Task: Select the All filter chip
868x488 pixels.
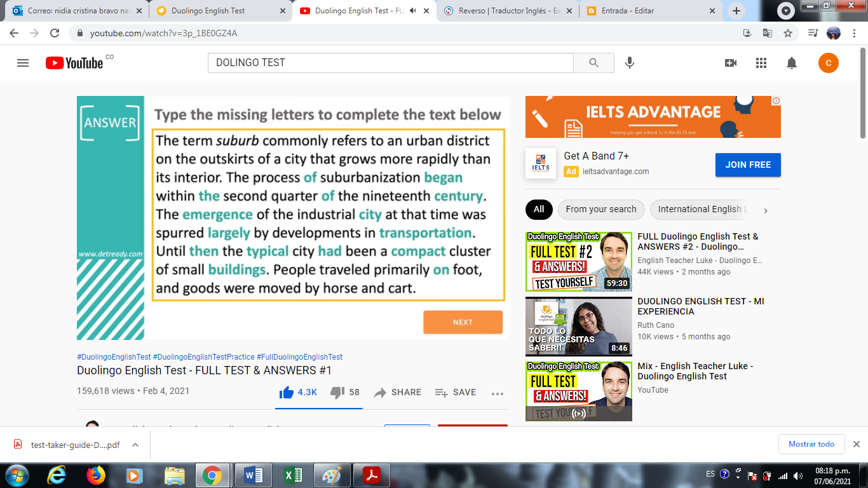Action: click(x=539, y=209)
